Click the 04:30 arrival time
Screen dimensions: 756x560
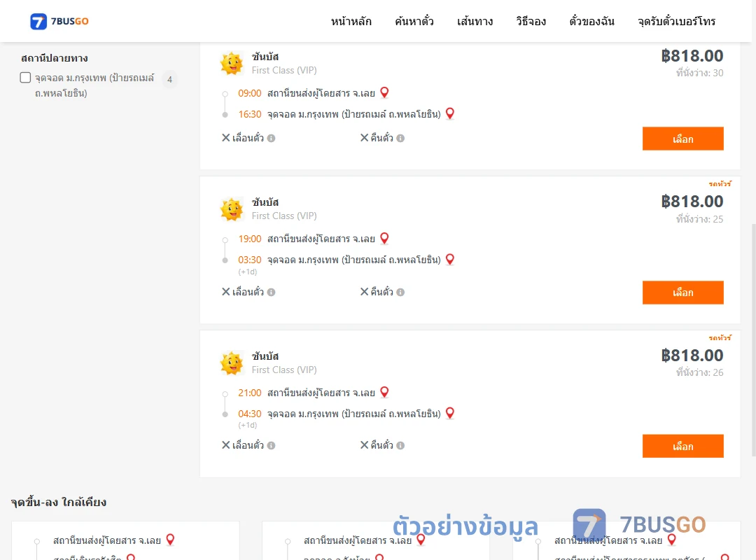250,414
